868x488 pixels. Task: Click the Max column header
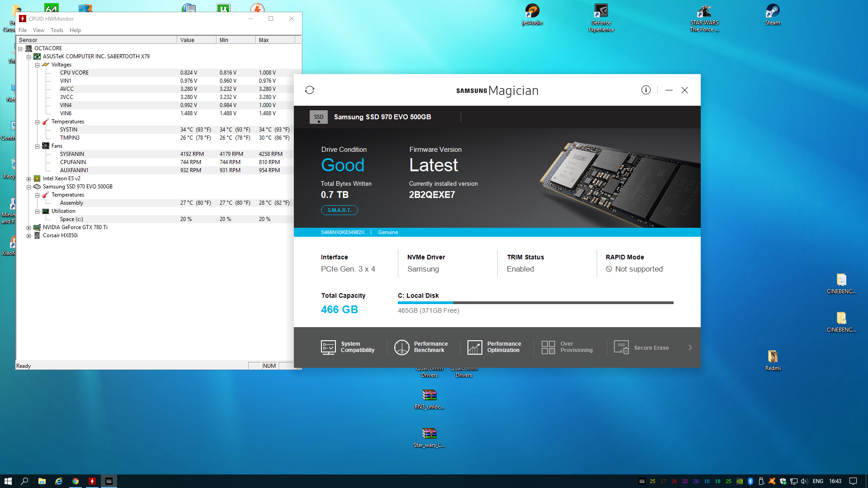275,40
